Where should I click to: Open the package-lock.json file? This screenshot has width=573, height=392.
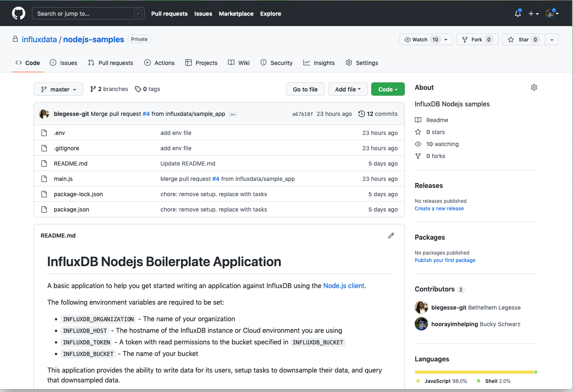point(78,194)
